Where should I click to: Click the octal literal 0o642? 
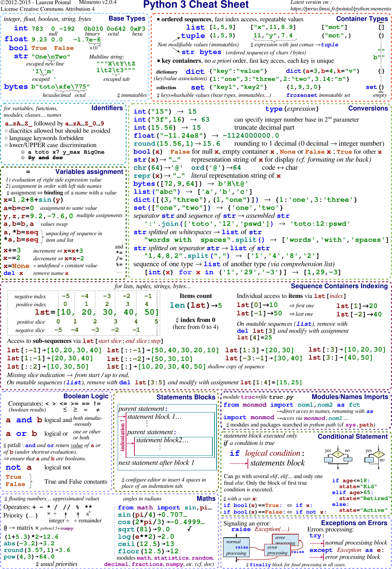click(116, 29)
